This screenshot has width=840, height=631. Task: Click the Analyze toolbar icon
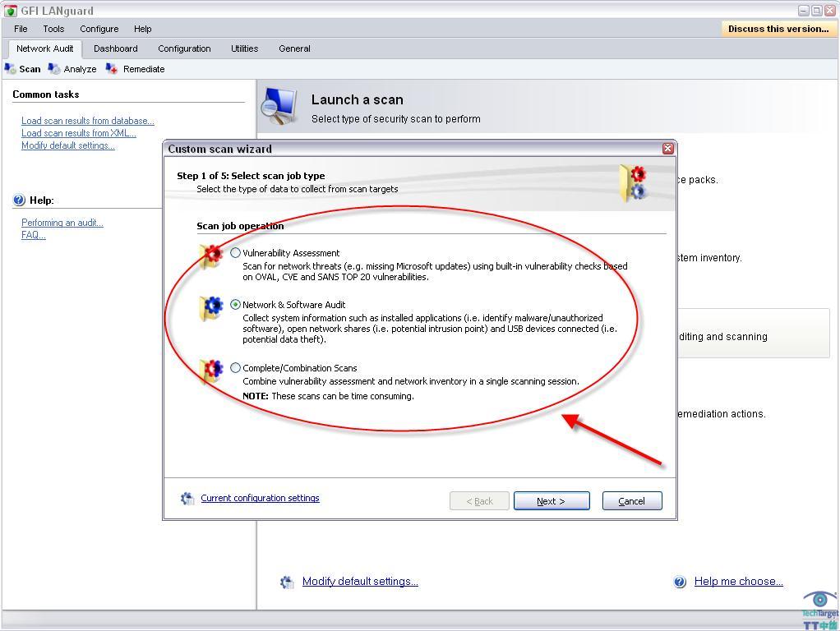coord(54,68)
